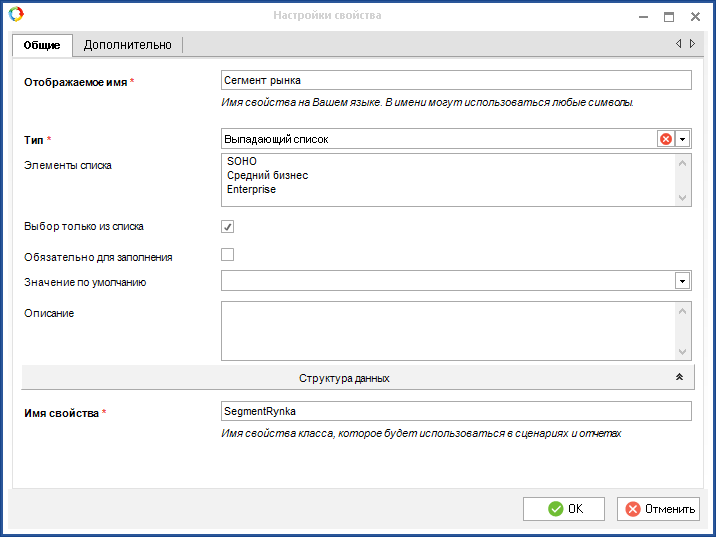The width and height of the screenshot is (716, 537).
Task: Maximize the Настройки свойства window
Action: click(x=668, y=16)
